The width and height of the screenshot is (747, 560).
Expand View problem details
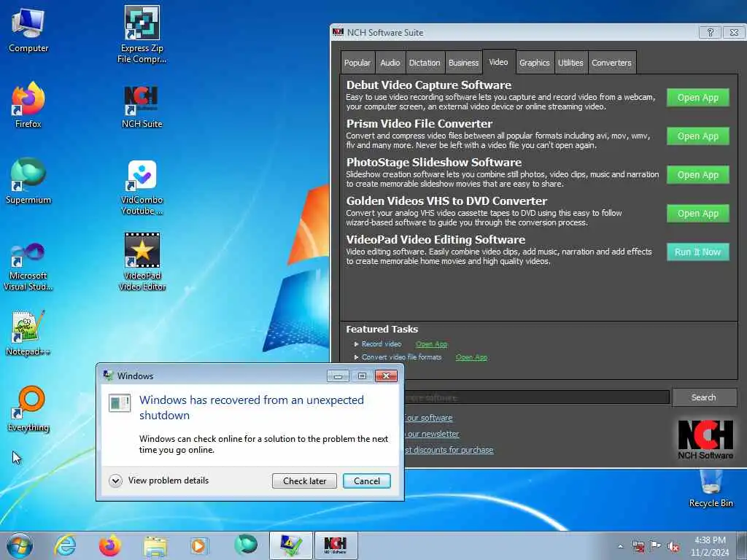click(159, 481)
